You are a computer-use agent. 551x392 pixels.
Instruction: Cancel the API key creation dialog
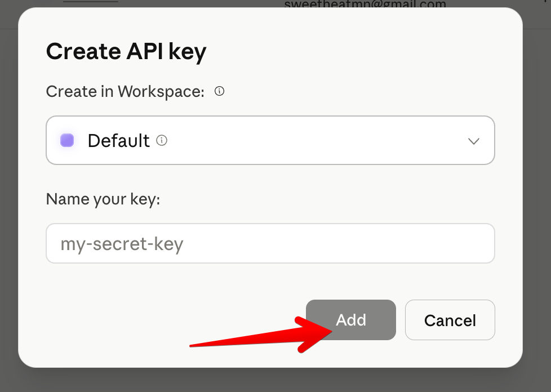click(x=450, y=320)
